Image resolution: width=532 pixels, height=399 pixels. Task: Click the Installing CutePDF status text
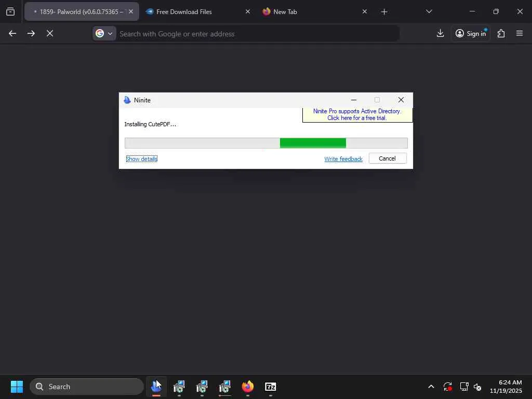point(150,125)
